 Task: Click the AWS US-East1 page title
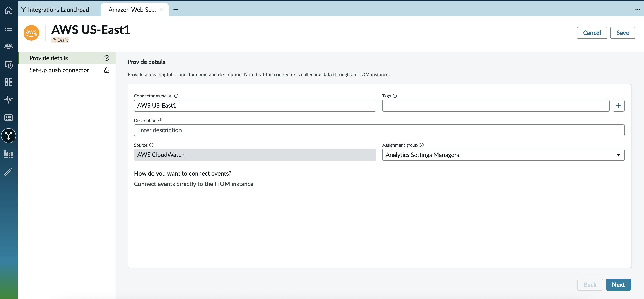91,29
